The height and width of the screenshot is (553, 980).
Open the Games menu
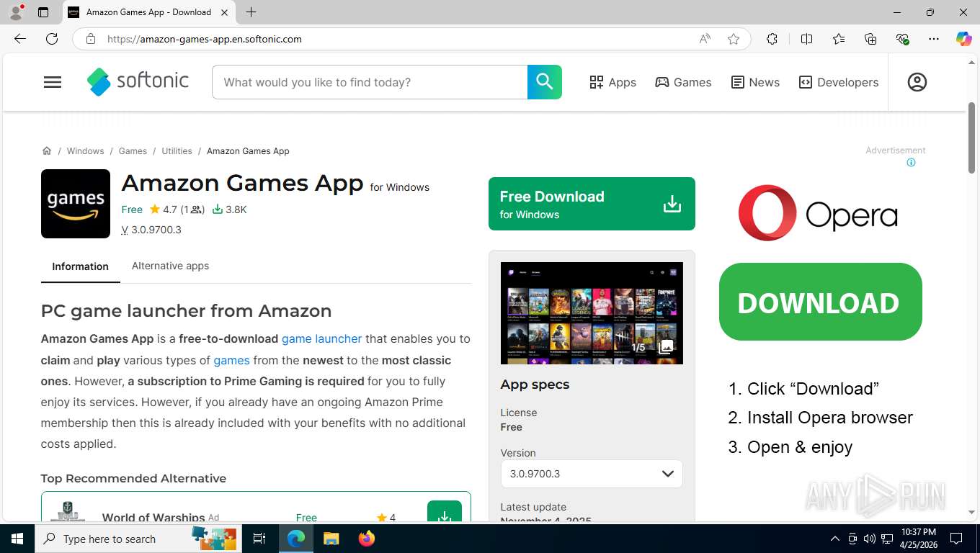(683, 82)
